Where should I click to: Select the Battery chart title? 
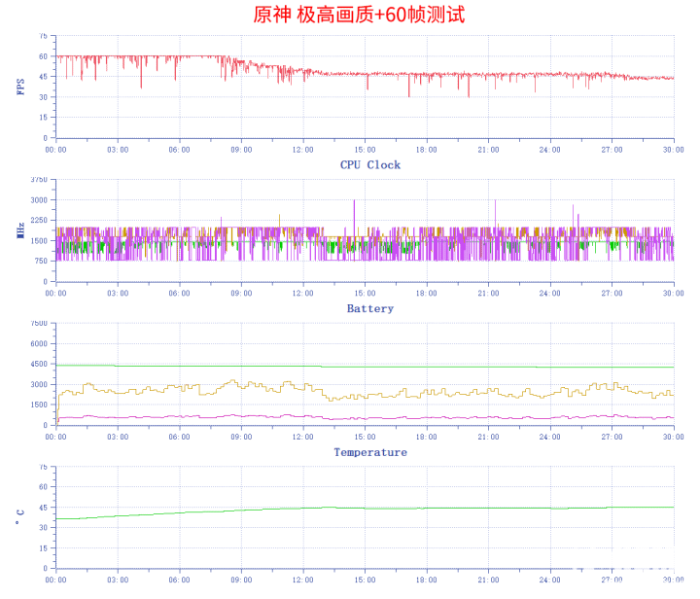[370, 309]
